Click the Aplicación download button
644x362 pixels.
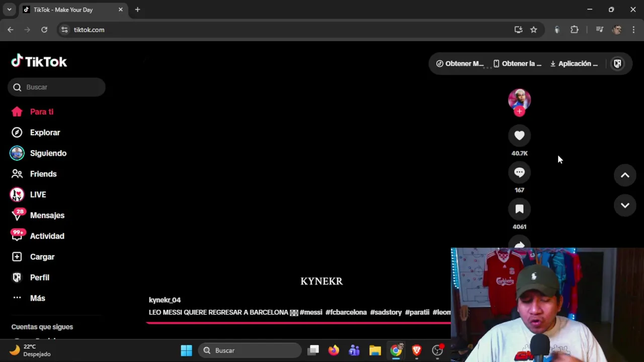click(x=574, y=63)
